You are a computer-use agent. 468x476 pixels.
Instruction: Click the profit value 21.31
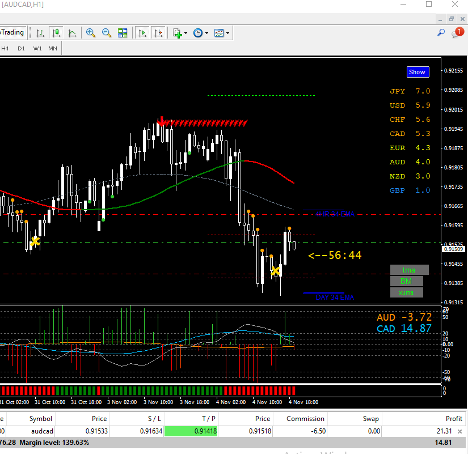click(x=444, y=431)
